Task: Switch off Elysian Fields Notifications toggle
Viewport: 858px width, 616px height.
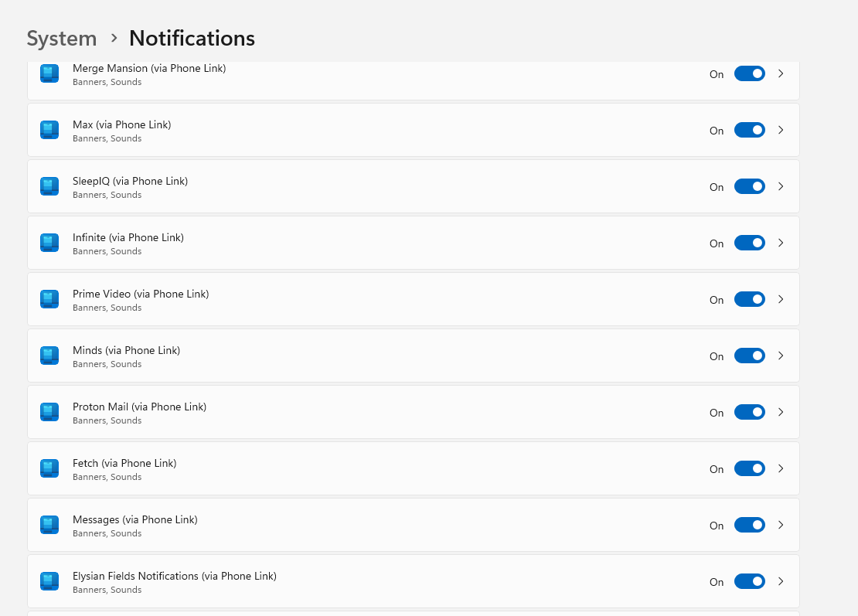Action: click(x=749, y=580)
